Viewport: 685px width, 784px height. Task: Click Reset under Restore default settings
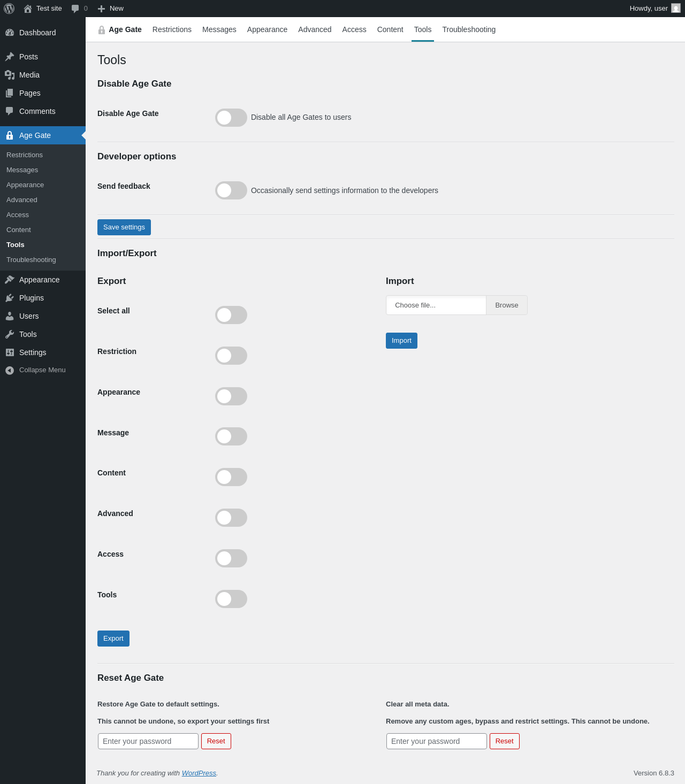[x=216, y=741]
